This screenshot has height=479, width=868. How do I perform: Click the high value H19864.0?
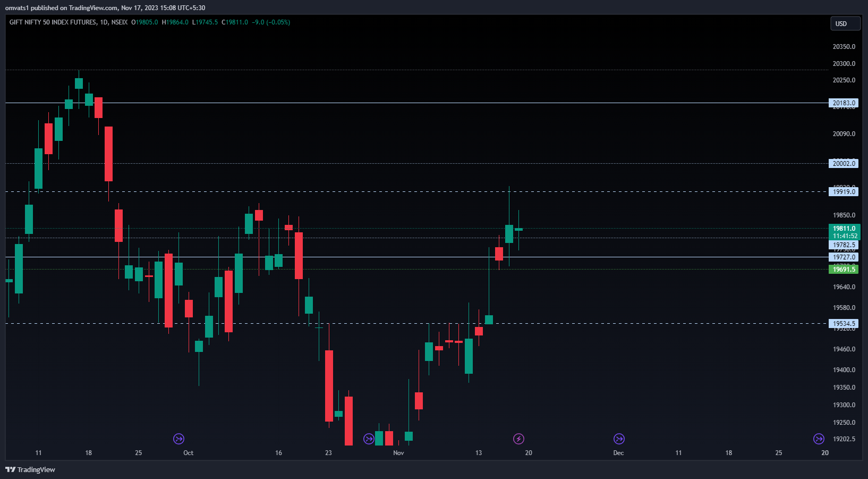coord(175,22)
